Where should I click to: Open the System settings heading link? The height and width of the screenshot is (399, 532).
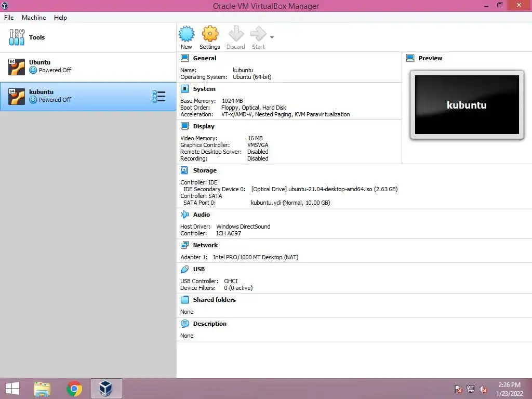(x=204, y=89)
